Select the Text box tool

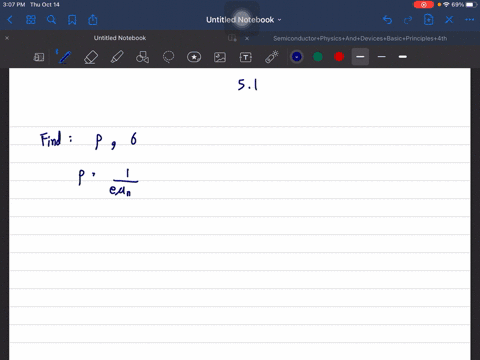point(246,57)
